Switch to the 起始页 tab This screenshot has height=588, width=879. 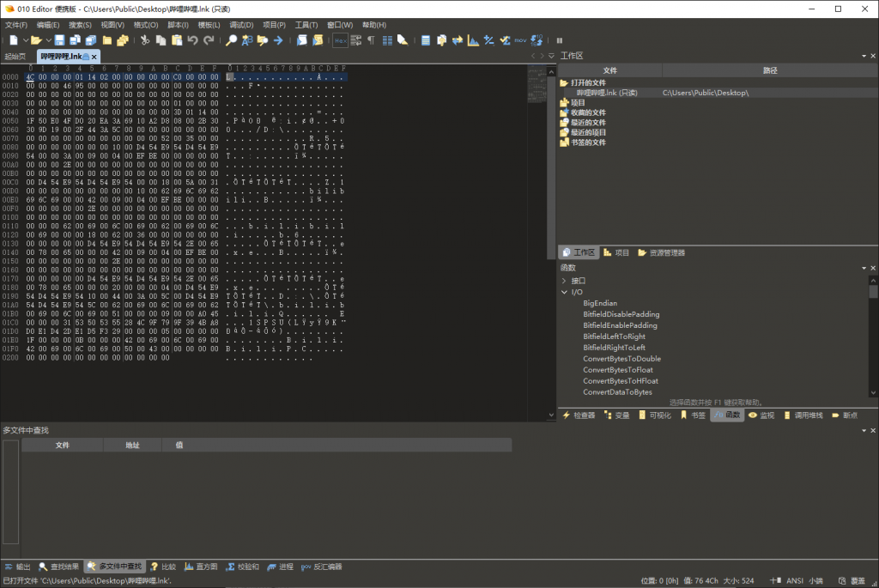[x=15, y=57]
